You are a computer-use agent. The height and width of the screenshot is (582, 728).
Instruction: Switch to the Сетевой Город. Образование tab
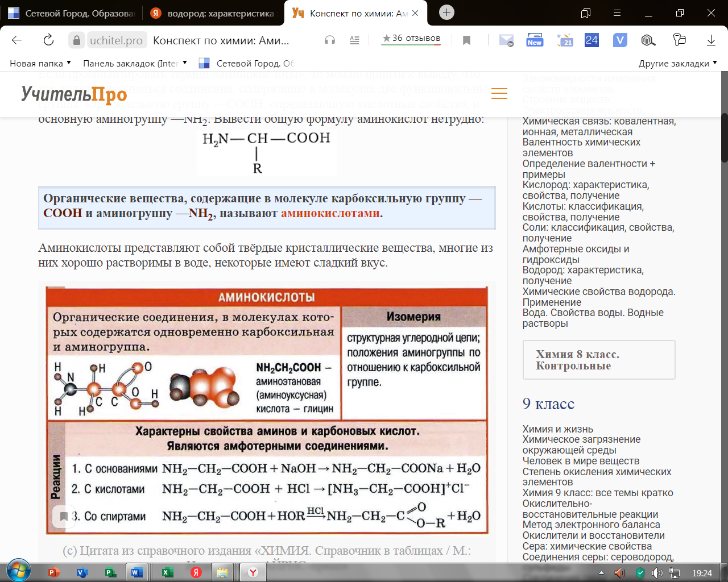tap(71, 13)
